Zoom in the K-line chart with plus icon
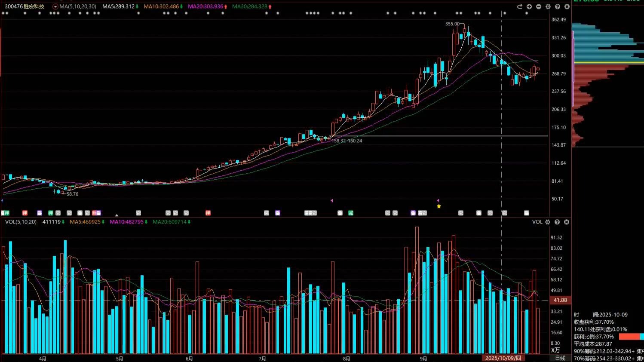The image size is (644, 362). [x=529, y=6]
